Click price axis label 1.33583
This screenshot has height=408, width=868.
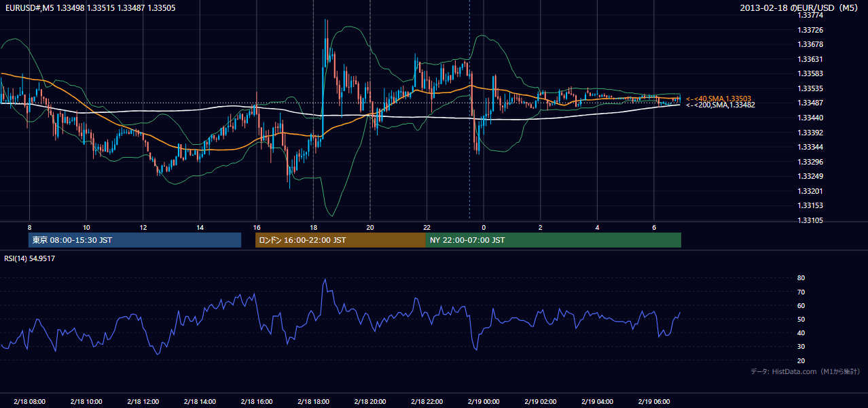tap(811, 73)
